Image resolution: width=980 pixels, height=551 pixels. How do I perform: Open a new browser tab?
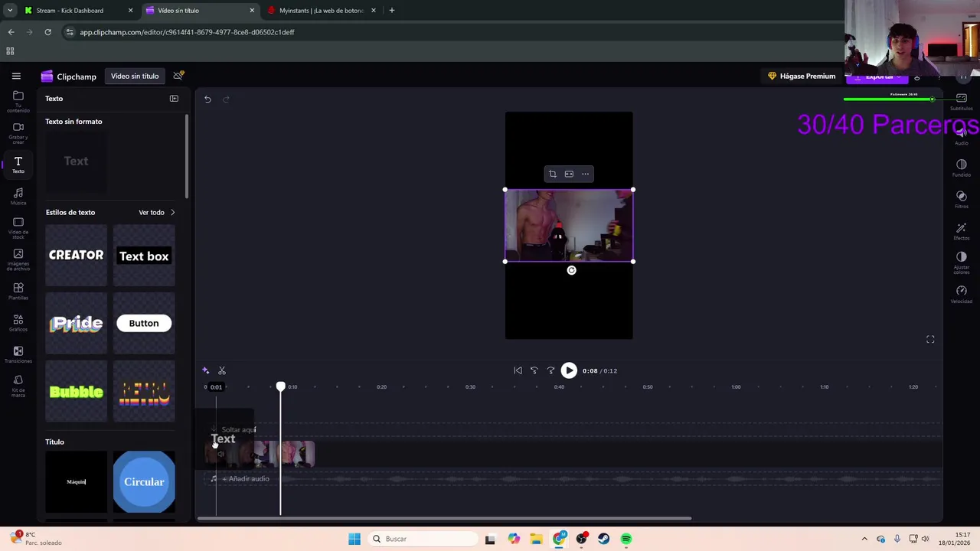pos(391,11)
